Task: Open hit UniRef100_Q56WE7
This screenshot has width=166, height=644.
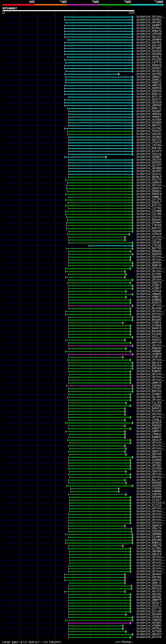Action: (x=149, y=157)
